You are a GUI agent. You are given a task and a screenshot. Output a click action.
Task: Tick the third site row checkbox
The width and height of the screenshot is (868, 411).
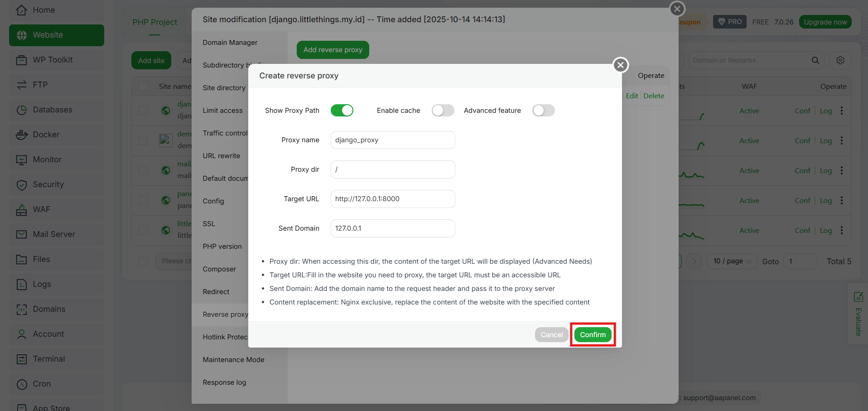[143, 170]
